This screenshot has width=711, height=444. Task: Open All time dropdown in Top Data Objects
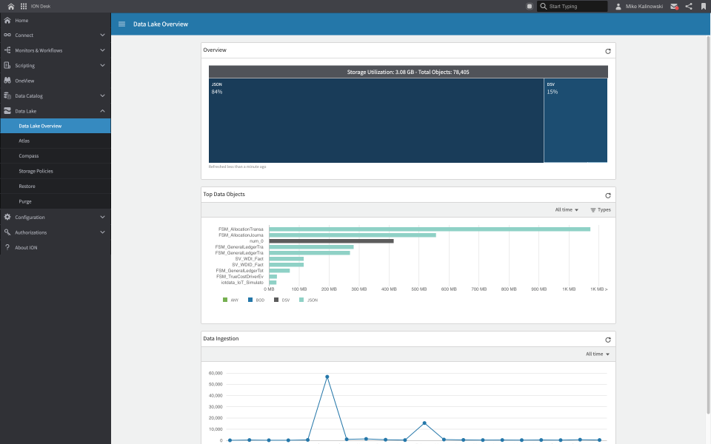(566, 210)
